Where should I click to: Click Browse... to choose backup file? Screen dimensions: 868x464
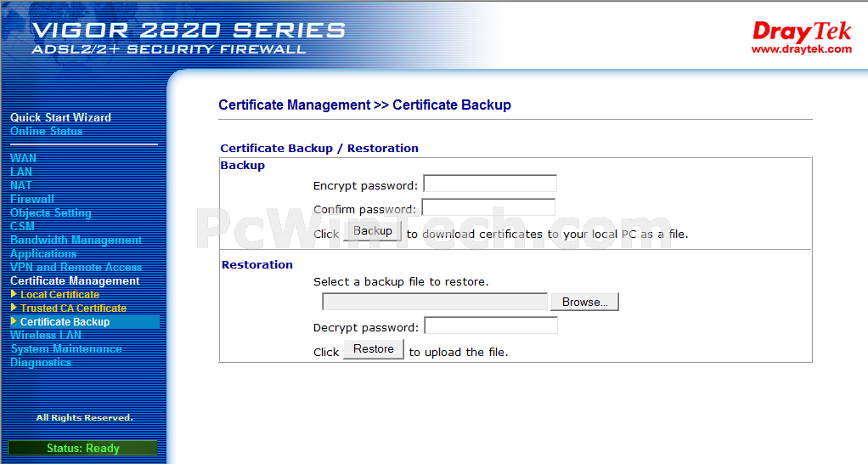[x=584, y=302]
